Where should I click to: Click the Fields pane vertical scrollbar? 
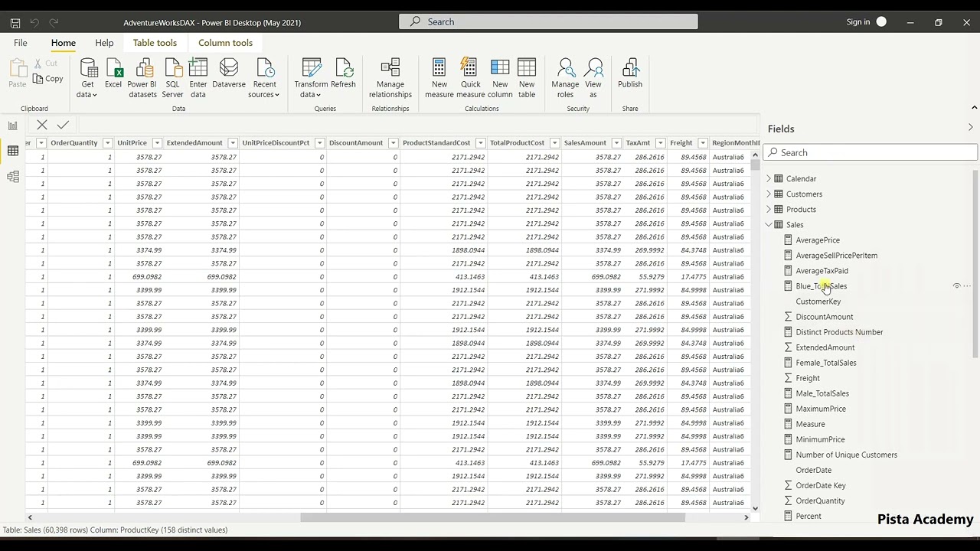pos(975,263)
